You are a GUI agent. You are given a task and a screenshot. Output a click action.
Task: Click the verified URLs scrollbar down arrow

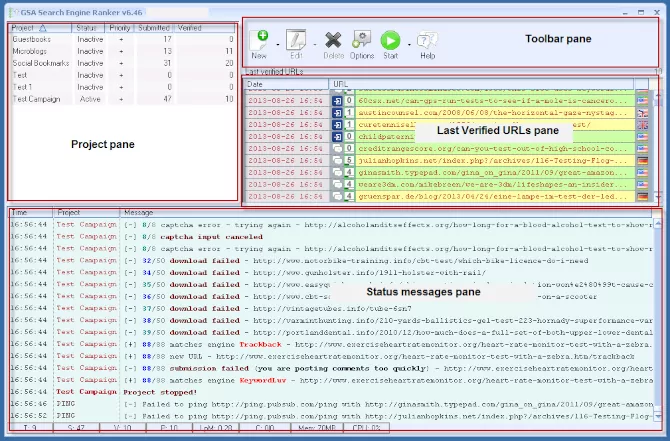(658, 197)
